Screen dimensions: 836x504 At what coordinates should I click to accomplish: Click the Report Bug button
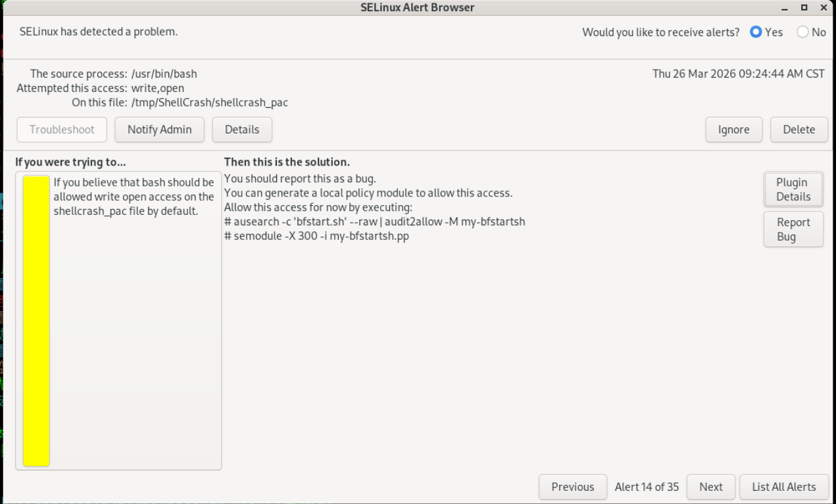click(793, 229)
